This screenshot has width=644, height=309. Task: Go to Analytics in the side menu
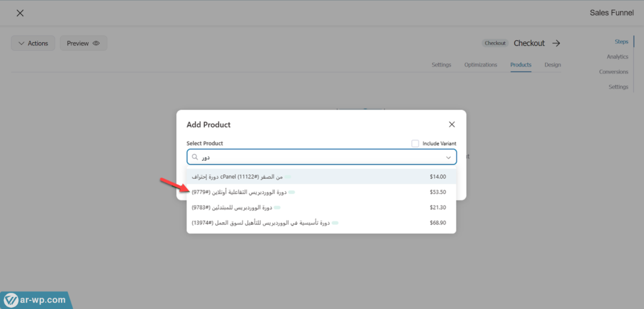point(617,57)
